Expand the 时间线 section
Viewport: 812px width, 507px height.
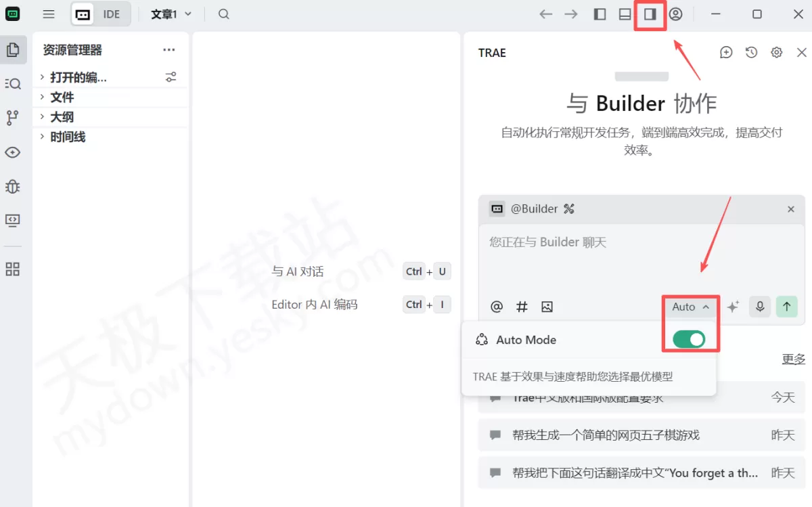111,137
